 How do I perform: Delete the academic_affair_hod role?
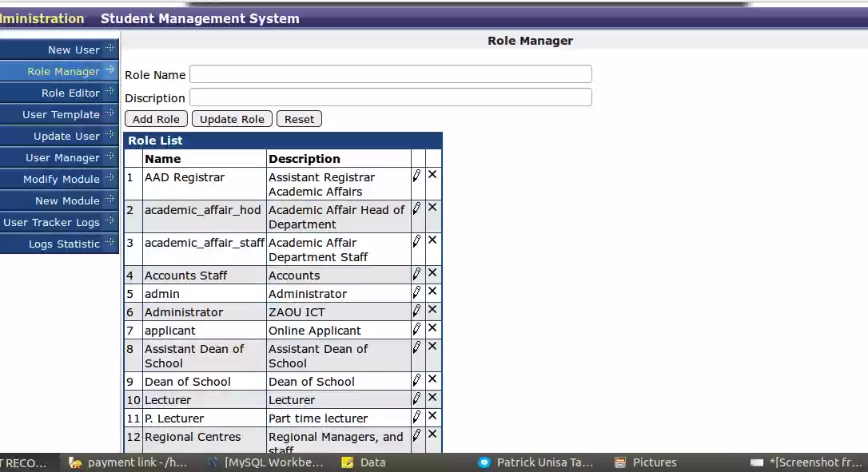(x=432, y=208)
